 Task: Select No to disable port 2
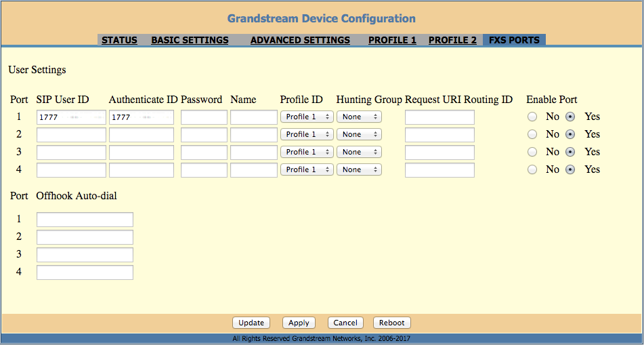pos(532,134)
